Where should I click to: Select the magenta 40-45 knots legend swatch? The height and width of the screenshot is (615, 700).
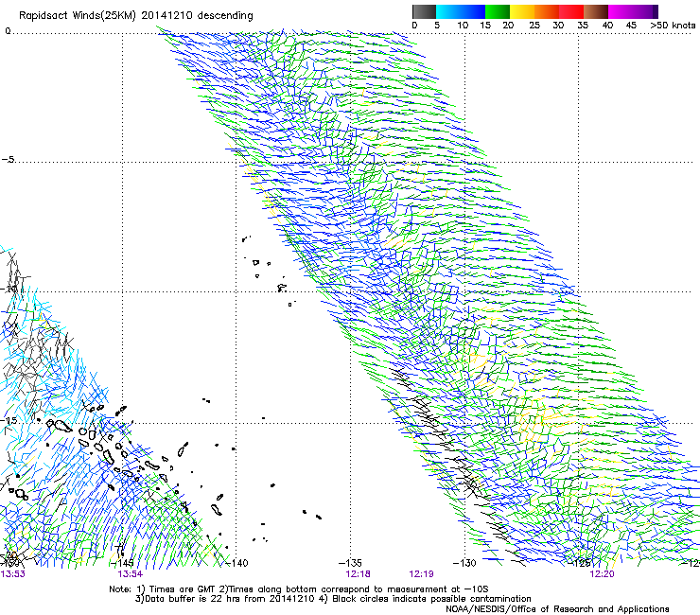[621, 11]
